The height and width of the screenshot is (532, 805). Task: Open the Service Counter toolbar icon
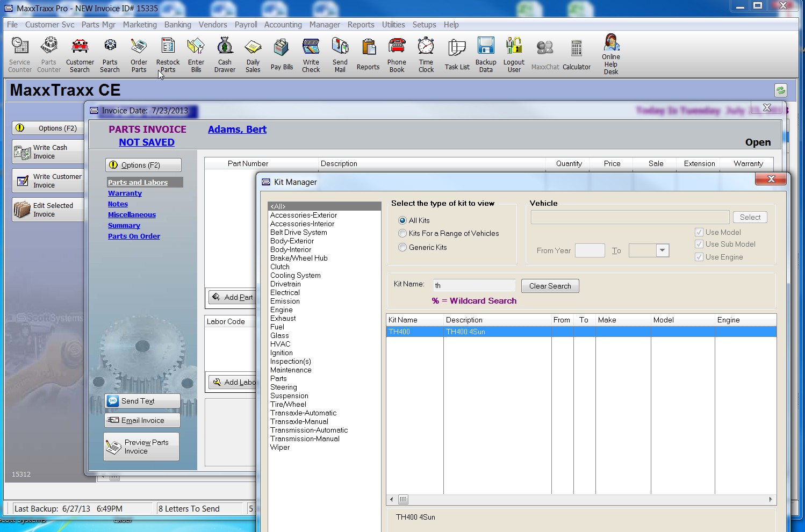coord(20,55)
